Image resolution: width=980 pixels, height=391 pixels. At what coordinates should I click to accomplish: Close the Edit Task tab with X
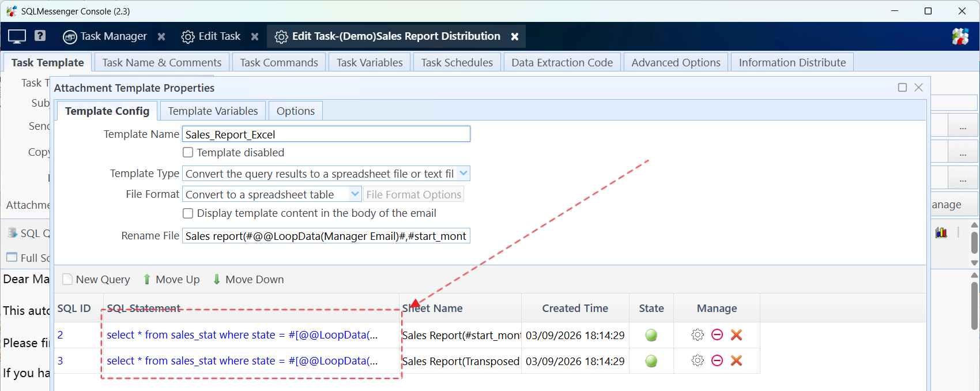click(255, 36)
